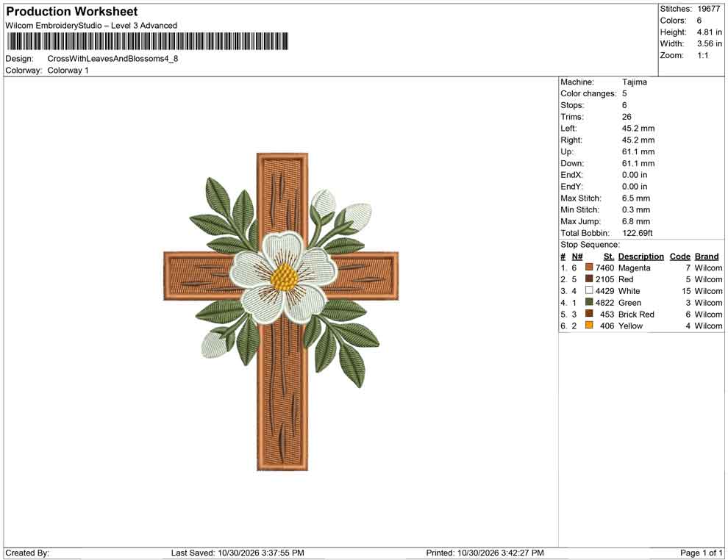Image resolution: width=728 pixels, height=560 pixels.
Task: Click the barcode below the worksheet title
Action: pyautogui.click(x=147, y=41)
